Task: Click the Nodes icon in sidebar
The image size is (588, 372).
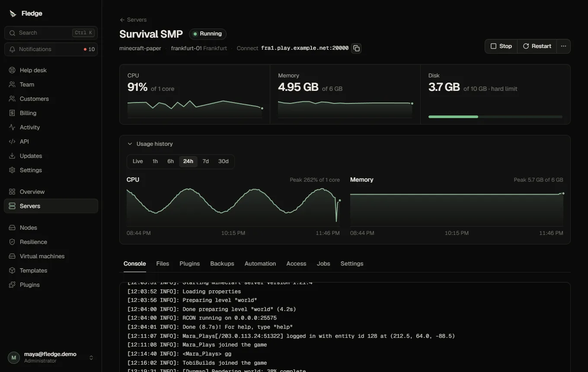Action: click(x=12, y=228)
